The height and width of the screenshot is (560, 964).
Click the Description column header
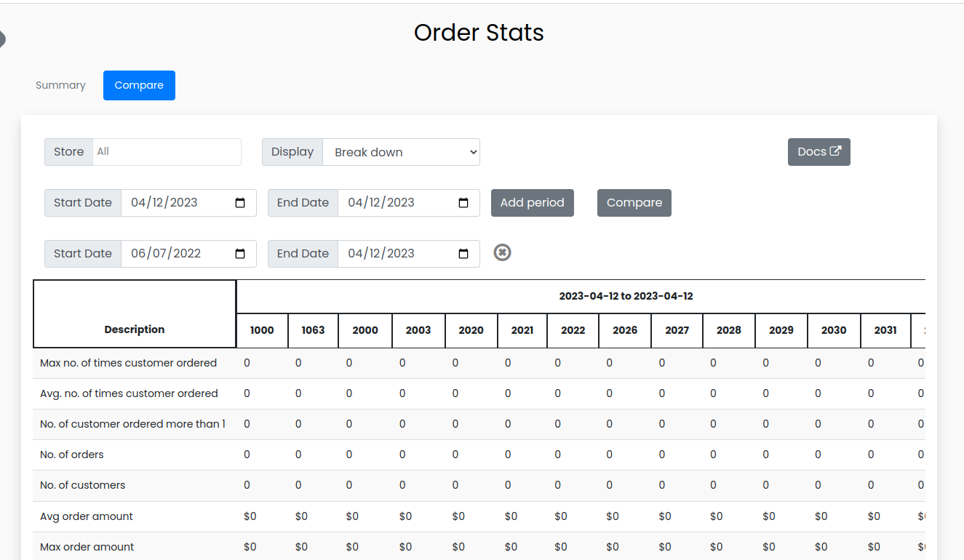(x=135, y=329)
